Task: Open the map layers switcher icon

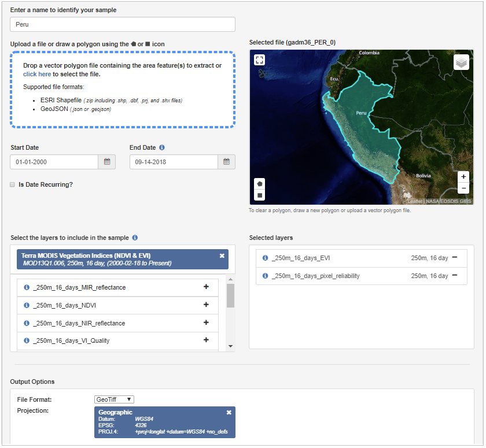Action: coord(461,62)
